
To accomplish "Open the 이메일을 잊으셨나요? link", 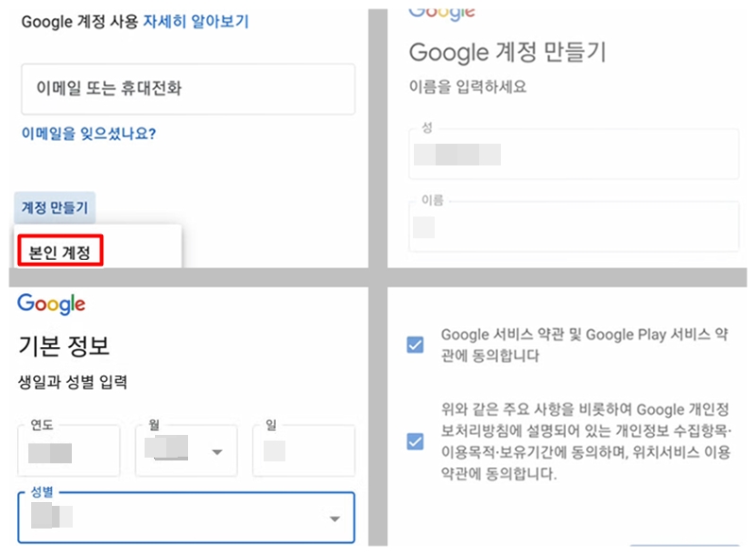I will point(89,133).
